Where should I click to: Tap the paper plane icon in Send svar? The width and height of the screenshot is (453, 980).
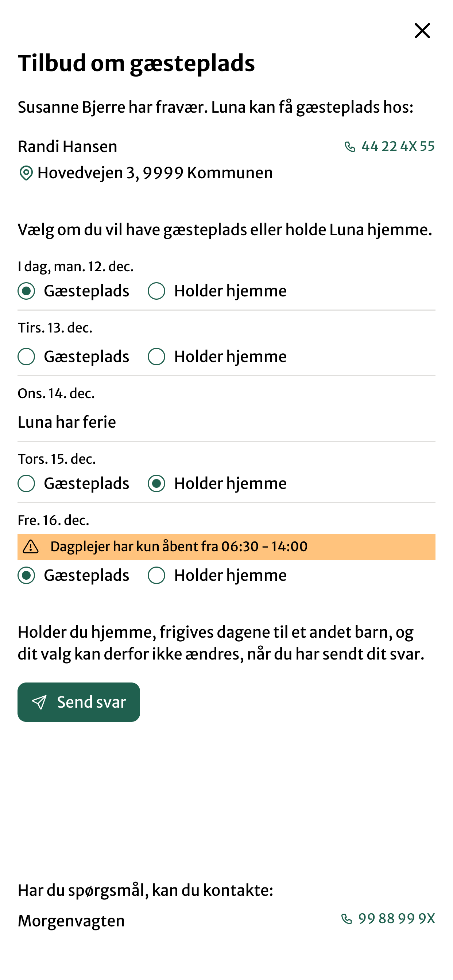[39, 702]
